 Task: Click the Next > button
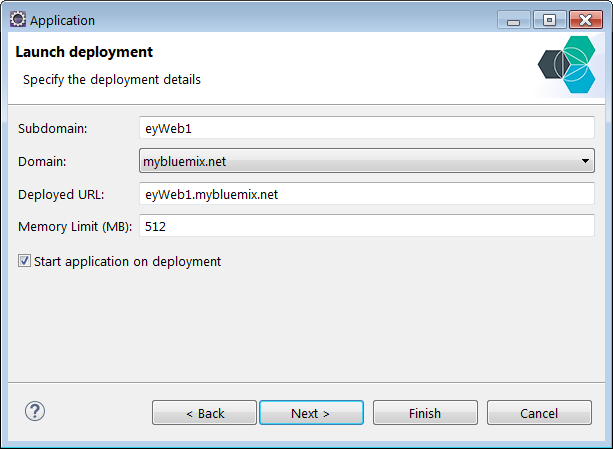click(311, 413)
